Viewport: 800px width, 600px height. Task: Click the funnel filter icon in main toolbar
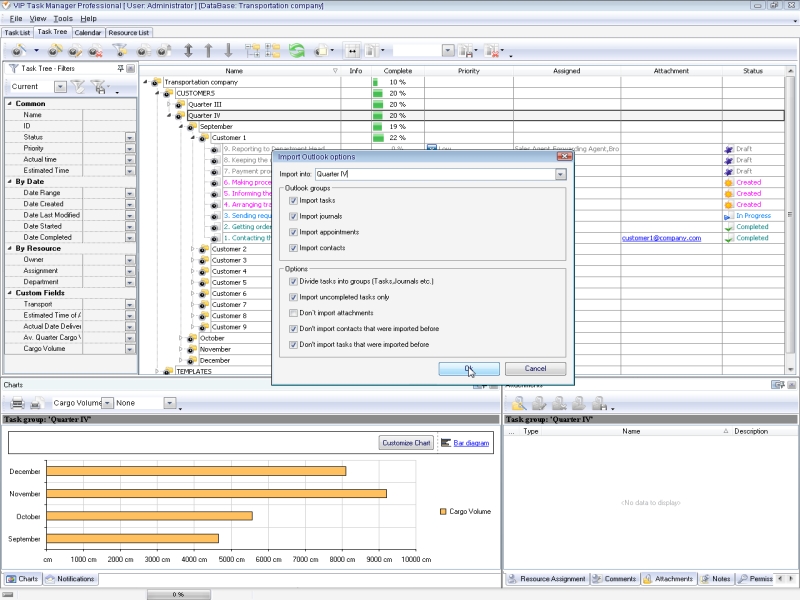(120, 50)
